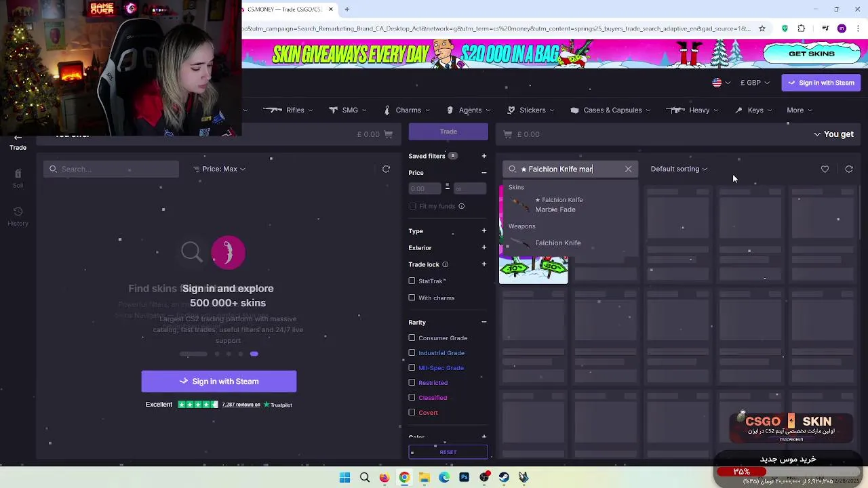Check the Industrial Grade rarity

pos(412,352)
